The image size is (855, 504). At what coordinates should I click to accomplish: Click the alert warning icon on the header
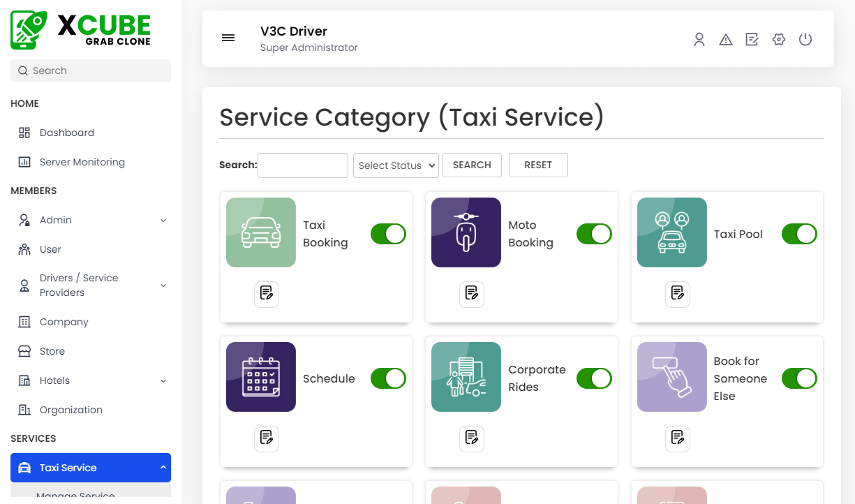tap(725, 40)
